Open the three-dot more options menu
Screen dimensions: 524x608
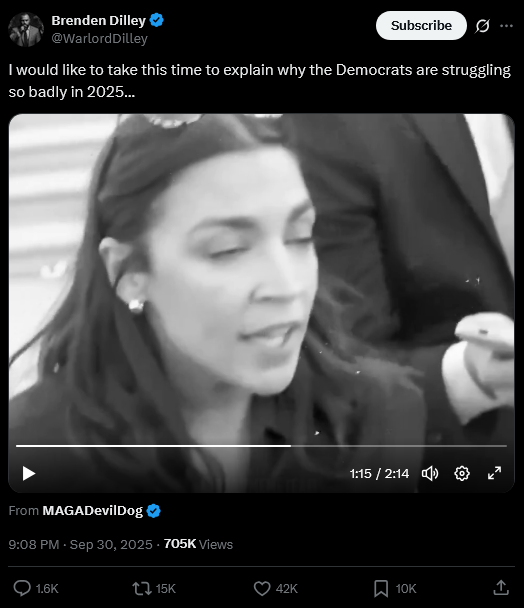click(507, 26)
